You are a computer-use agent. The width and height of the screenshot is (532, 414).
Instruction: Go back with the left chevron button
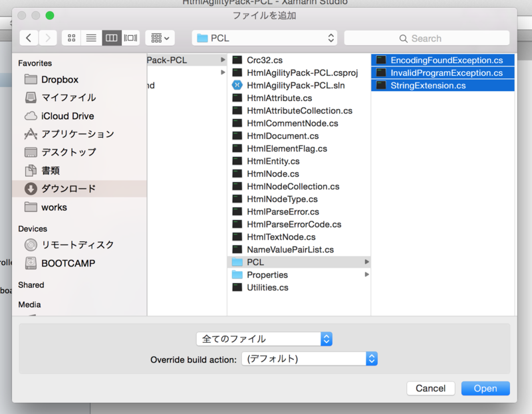coord(29,38)
